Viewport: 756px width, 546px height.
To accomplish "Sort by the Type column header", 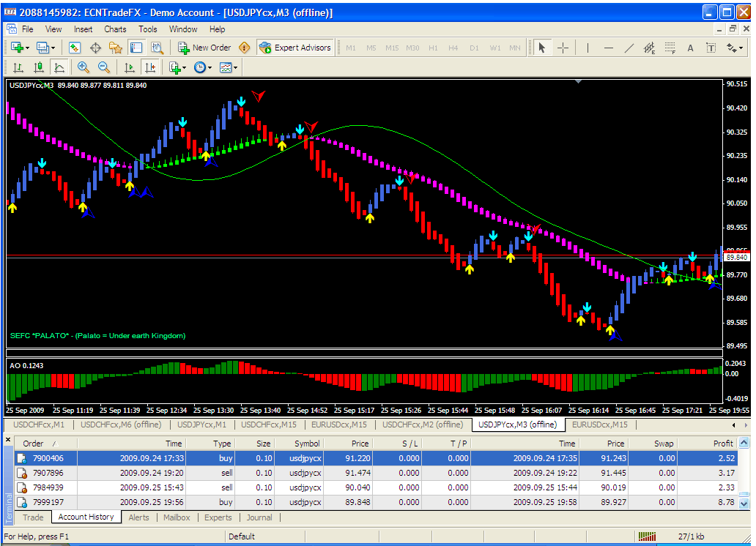I will tap(210, 444).
